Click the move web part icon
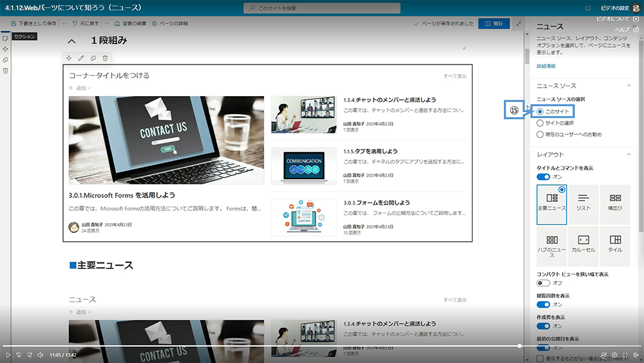This screenshot has width=644, height=363. [69, 58]
